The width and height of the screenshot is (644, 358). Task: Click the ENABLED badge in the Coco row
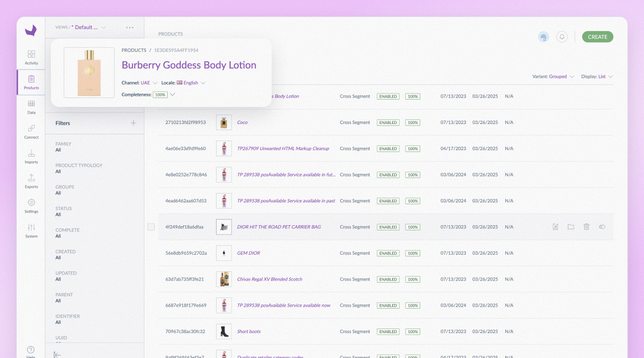[x=388, y=122]
